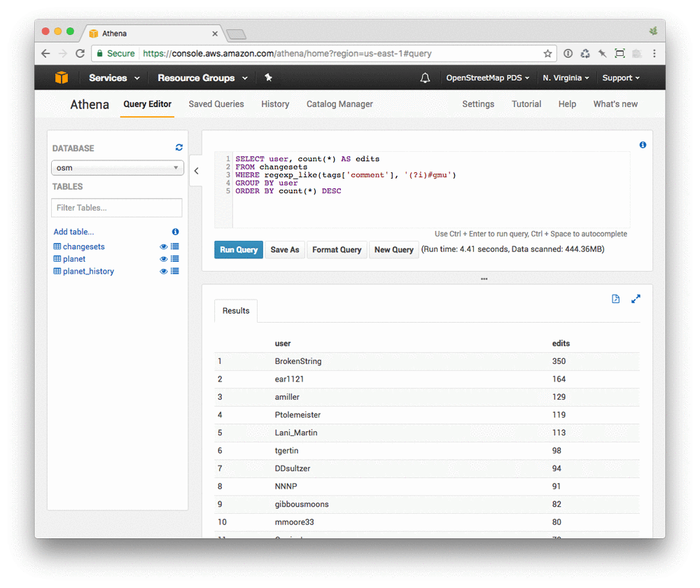Screen dimensions: 700x588
Task: Click the circled-i extension icon in browser toolbar
Action: point(568,54)
